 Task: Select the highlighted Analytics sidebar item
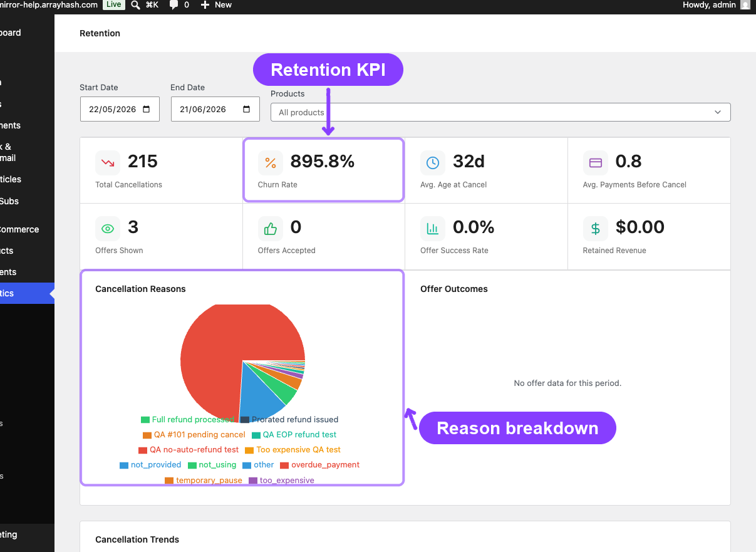pos(27,293)
